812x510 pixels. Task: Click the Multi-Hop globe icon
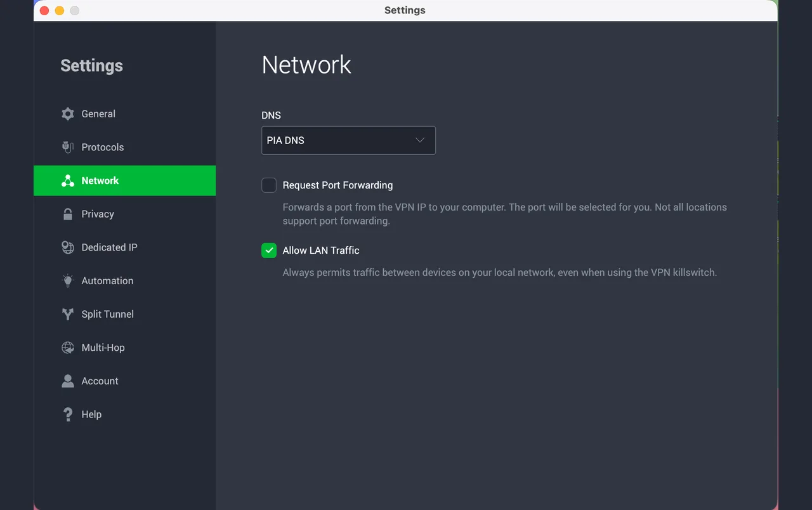(x=68, y=348)
